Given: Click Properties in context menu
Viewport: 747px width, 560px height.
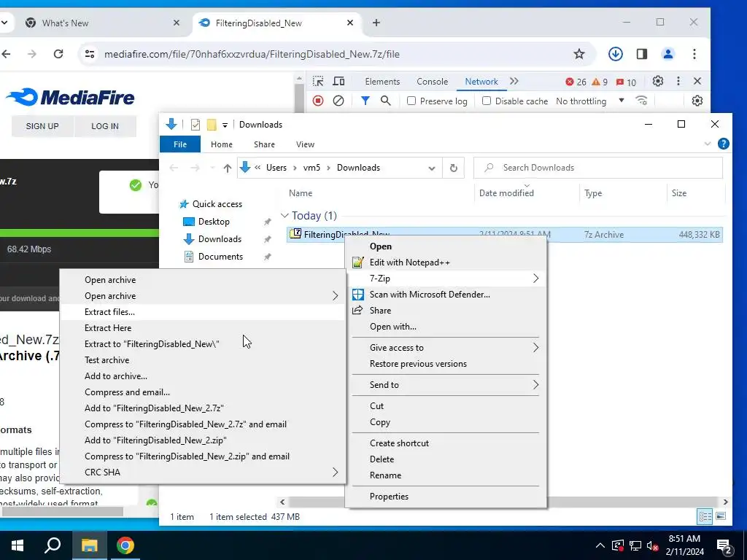Looking at the screenshot, I should point(446,496).
